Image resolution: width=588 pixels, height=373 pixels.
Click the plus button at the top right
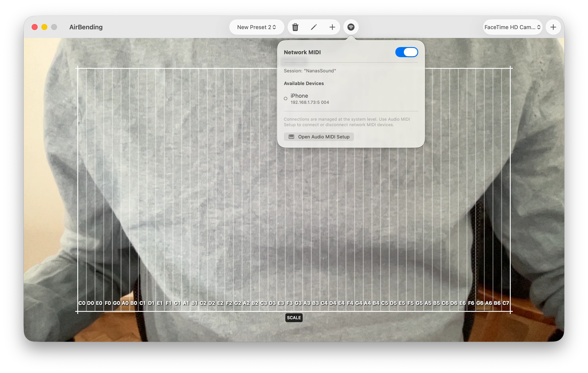[x=553, y=27]
